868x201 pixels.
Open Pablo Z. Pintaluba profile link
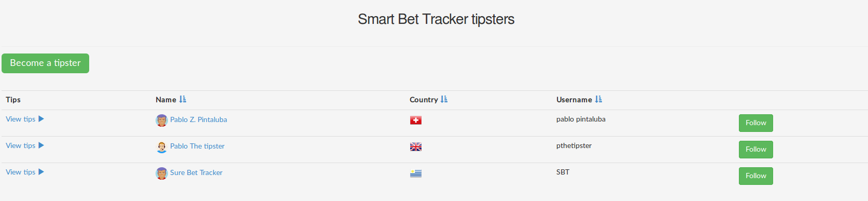click(x=199, y=119)
